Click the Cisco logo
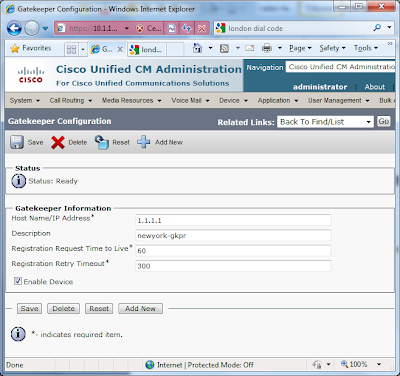The image size is (400, 376). (x=31, y=75)
